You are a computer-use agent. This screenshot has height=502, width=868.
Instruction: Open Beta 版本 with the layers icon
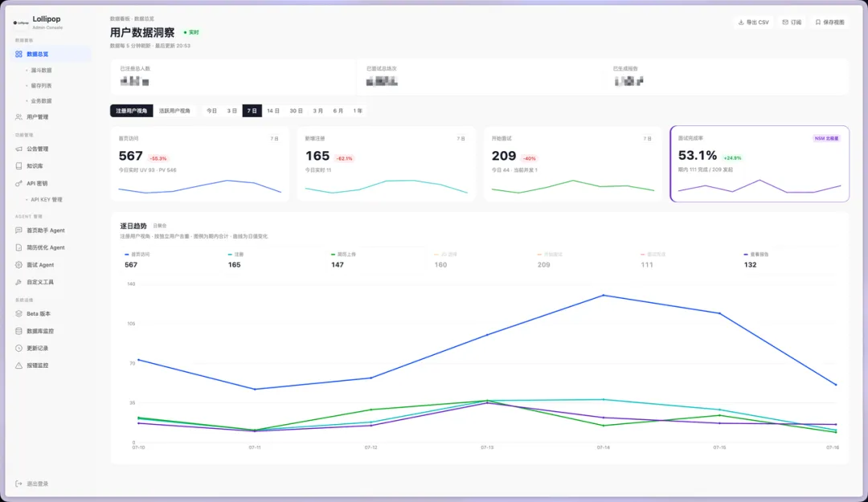[18, 314]
